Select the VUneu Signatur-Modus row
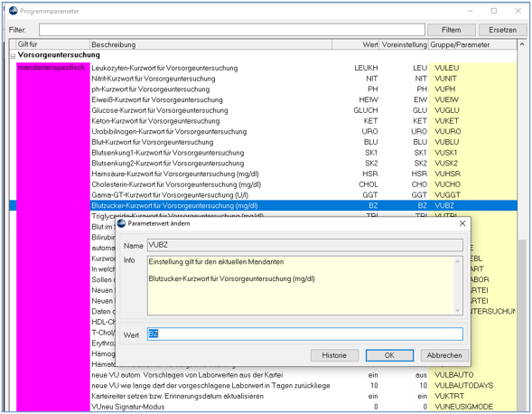532x414 pixels. (266, 407)
